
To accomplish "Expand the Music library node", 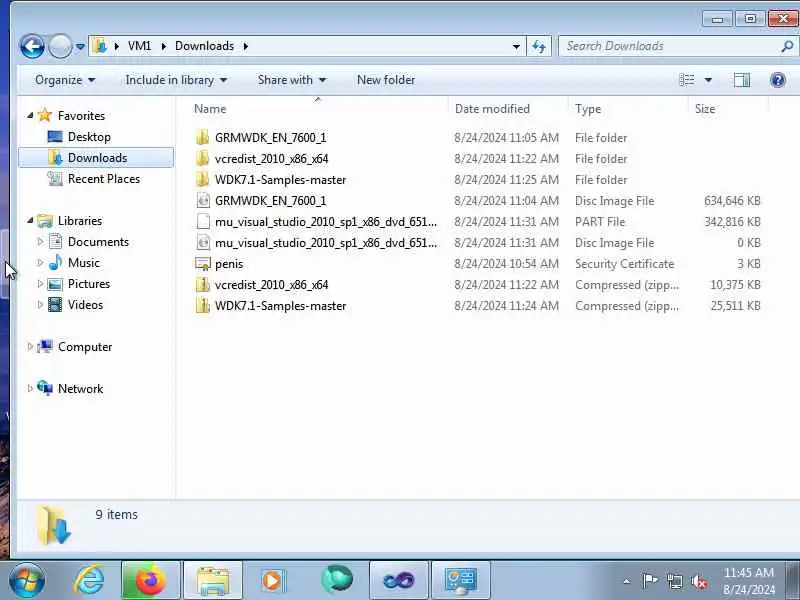I will pos(40,263).
